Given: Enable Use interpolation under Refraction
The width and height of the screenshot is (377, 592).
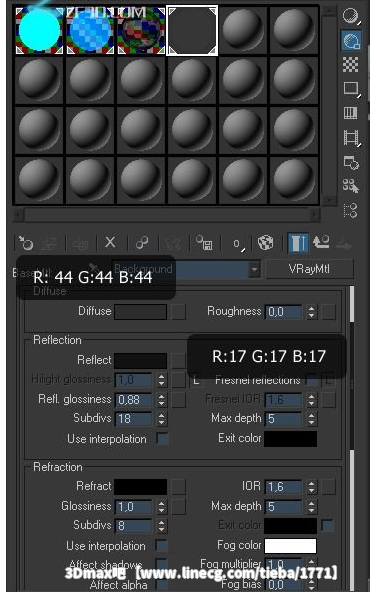Looking at the screenshot, I should point(162,546).
